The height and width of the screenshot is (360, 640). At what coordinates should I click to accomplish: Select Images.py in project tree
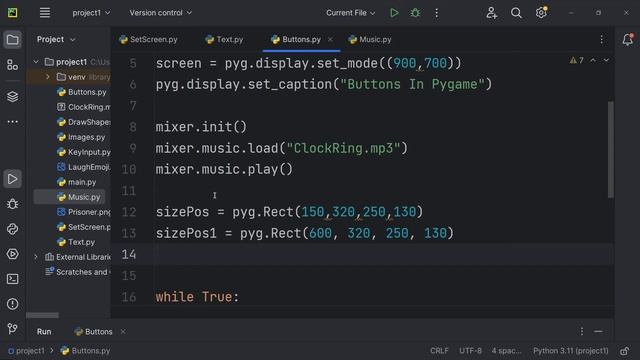coord(81,137)
